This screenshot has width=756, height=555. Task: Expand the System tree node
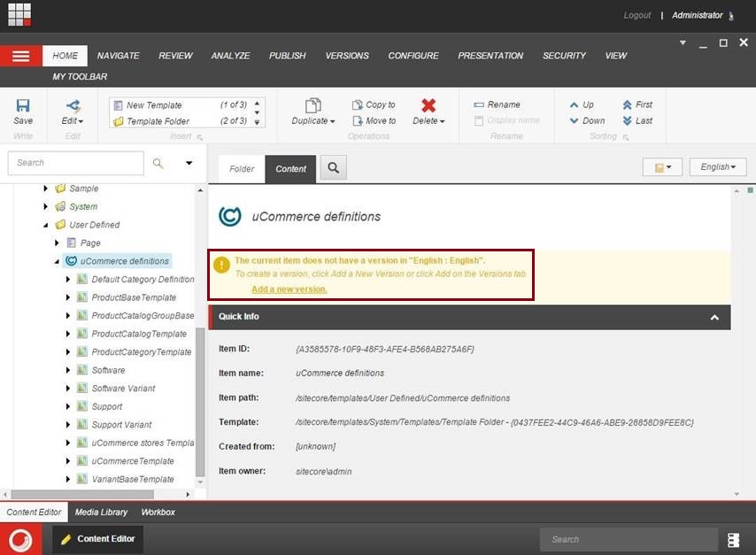46,207
